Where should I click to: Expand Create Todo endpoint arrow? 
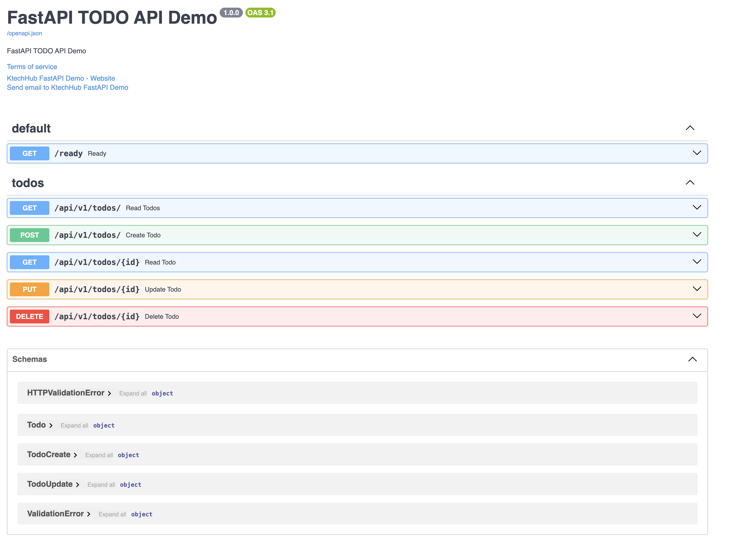pos(697,235)
